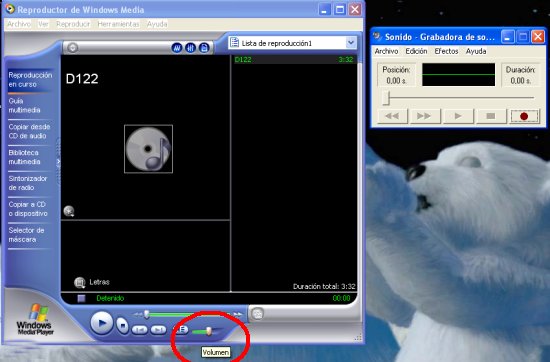Image resolution: width=550 pixels, height=362 pixels.
Task: Open Sintonizador de radio
Action: [28, 183]
